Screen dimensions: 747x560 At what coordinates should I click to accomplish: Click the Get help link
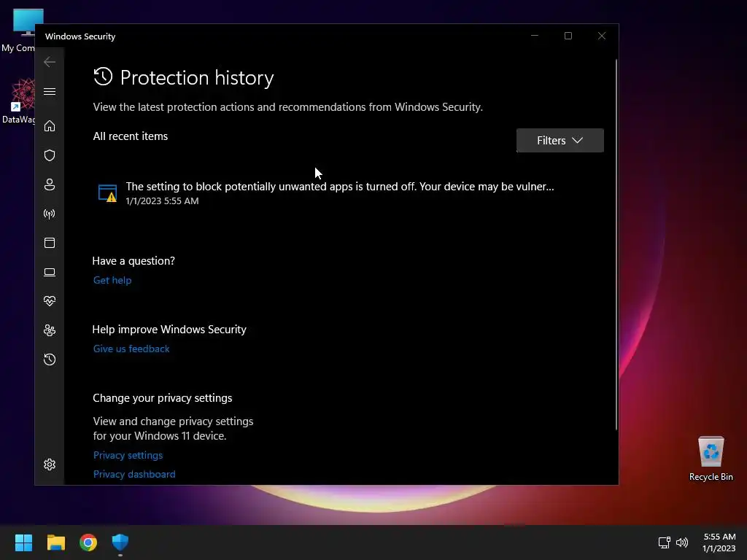coord(112,280)
